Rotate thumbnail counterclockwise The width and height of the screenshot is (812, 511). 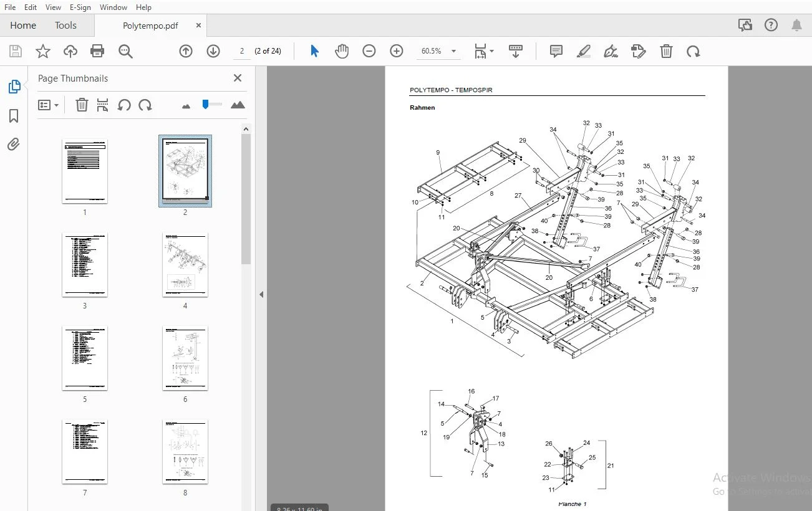click(124, 105)
